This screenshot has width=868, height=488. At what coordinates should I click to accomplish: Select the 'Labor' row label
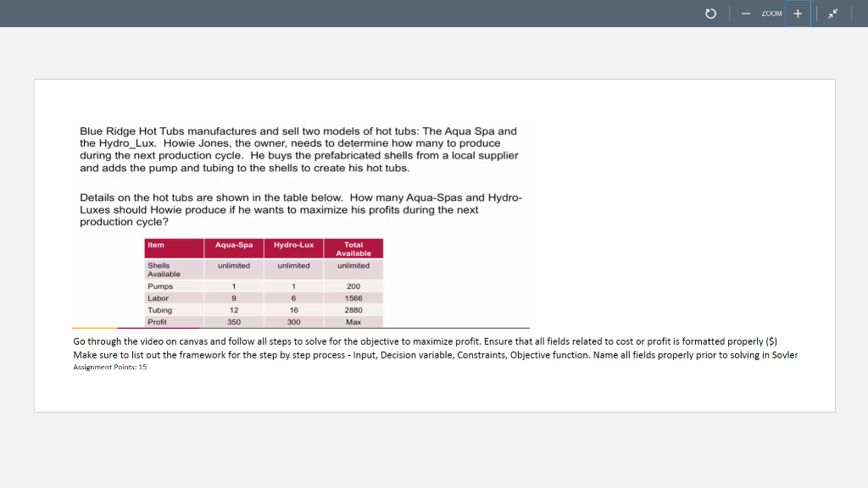pyautogui.click(x=158, y=297)
